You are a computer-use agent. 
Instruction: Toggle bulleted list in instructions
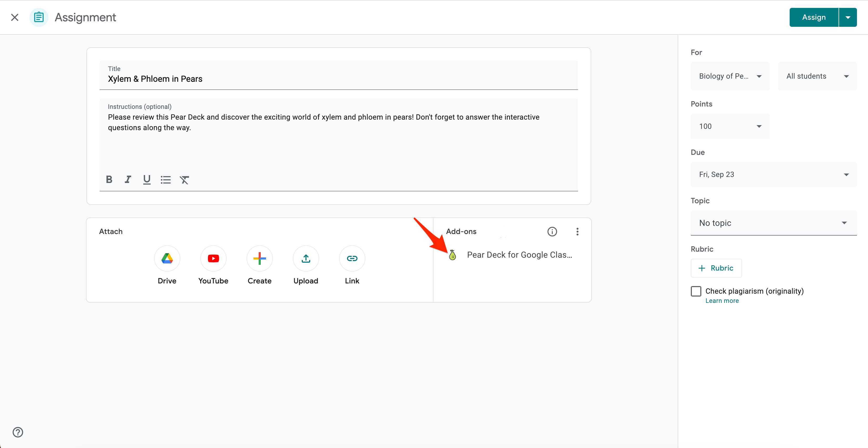pyautogui.click(x=165, y=179)
